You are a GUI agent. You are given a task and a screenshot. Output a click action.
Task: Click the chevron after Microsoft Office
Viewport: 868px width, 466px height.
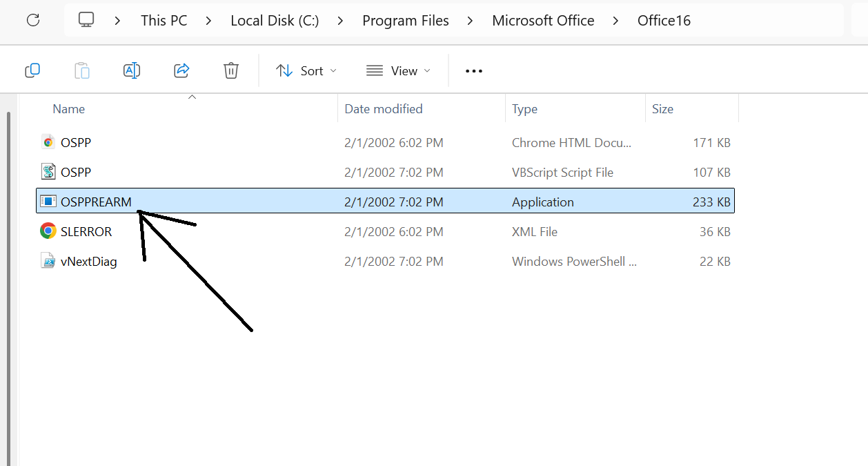(615, 21)
